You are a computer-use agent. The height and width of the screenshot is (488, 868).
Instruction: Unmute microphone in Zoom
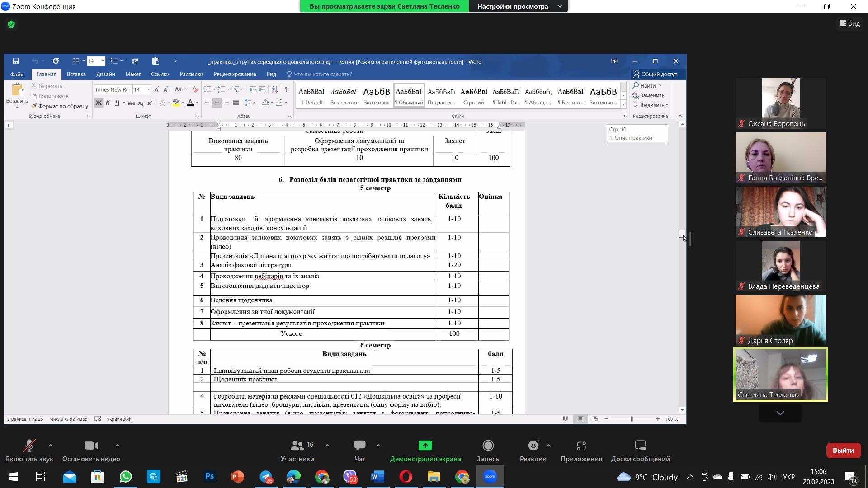[x=29, y=450]
